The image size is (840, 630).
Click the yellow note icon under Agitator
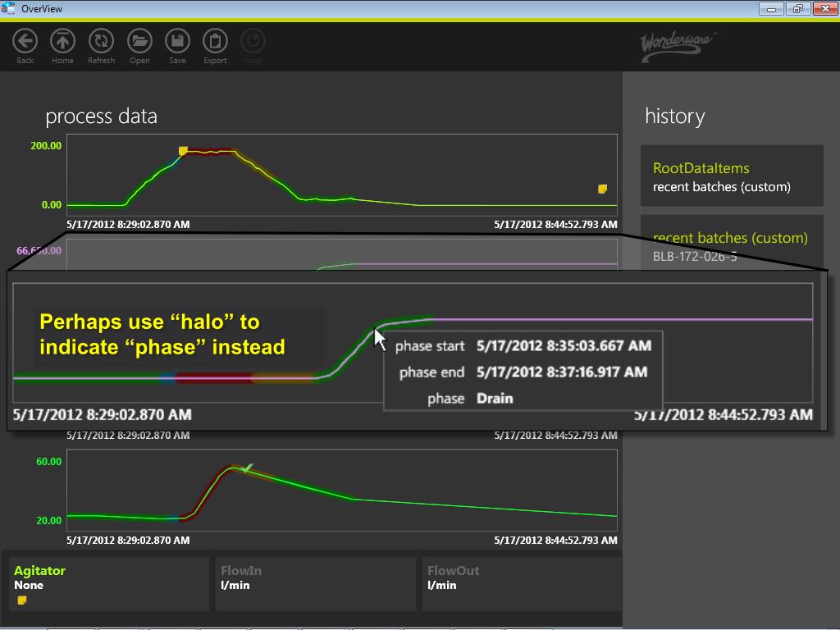tap(22, 600)
